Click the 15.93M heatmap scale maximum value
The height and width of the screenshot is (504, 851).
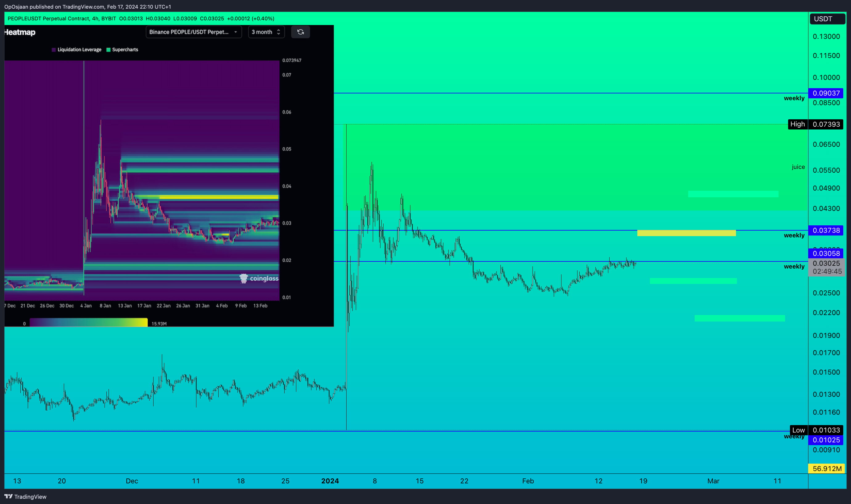coord(159,324)
